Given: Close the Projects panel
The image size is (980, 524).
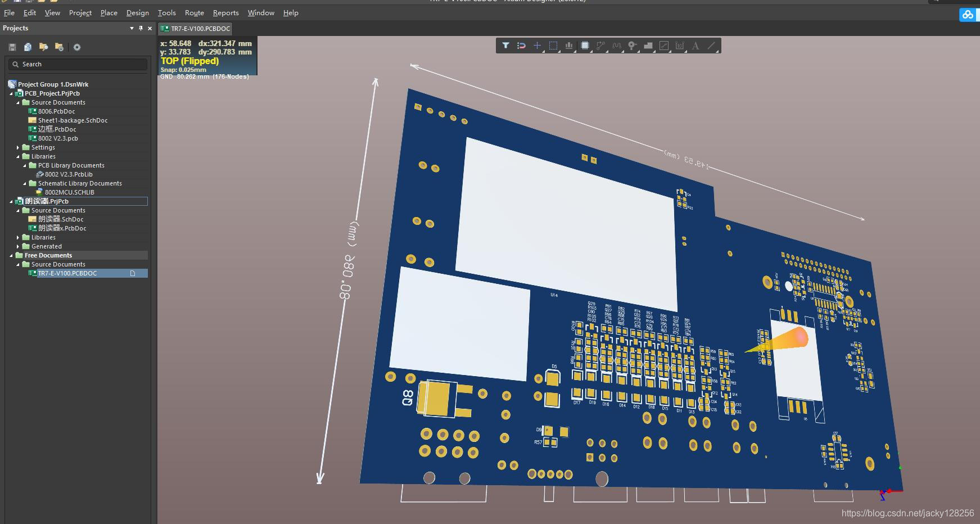Looking at the screenshot, I should click(x=150, y=28).
